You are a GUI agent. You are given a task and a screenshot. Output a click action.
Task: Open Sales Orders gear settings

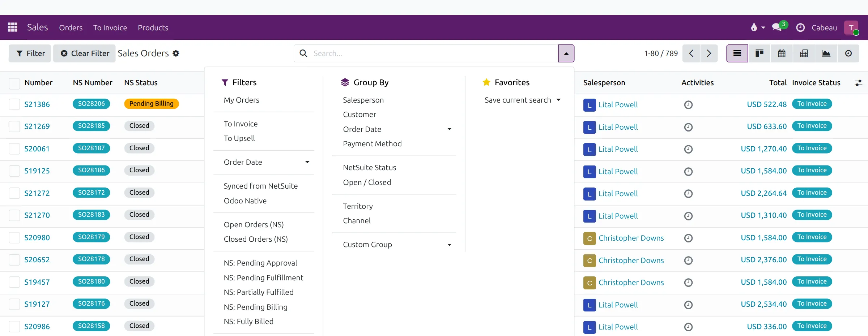tap(176, 53)
